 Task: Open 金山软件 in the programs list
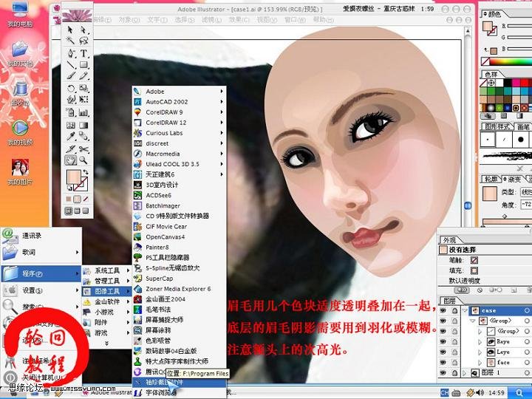(x=106, y=301)
